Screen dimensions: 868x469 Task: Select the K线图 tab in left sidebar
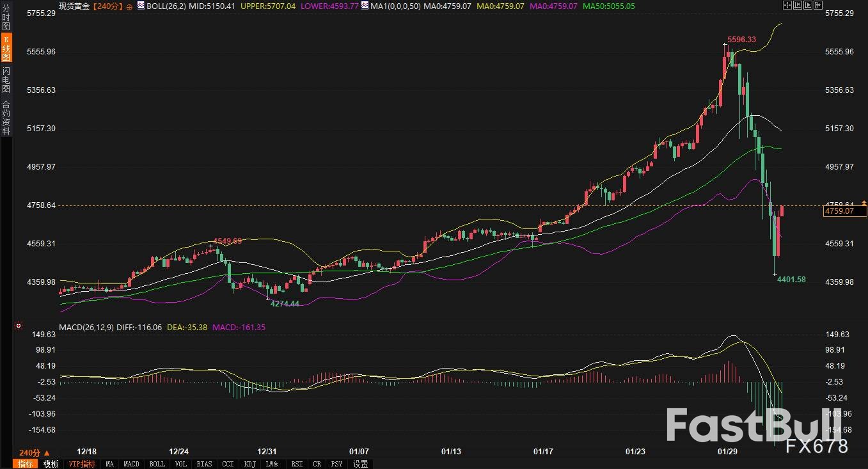click(x=6, y=49)
